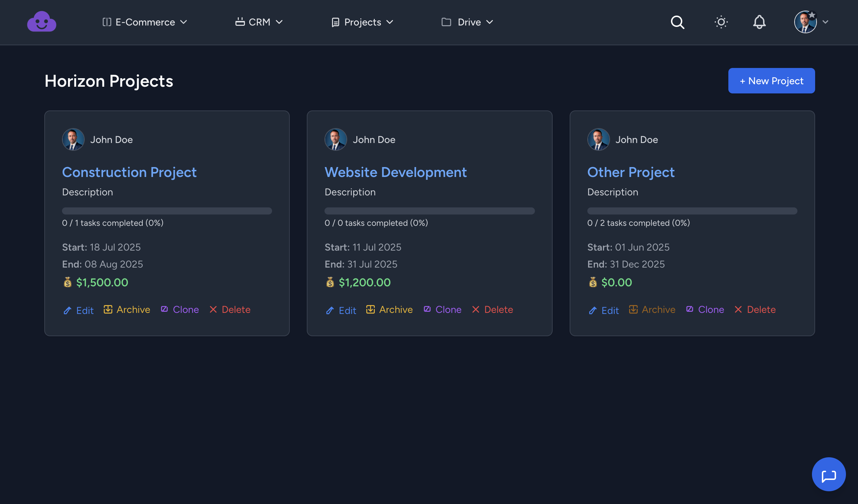Expand the E-Commerce dropdown menu
Viewport: 858px width, 504px height.
click(x=145, y=22)
